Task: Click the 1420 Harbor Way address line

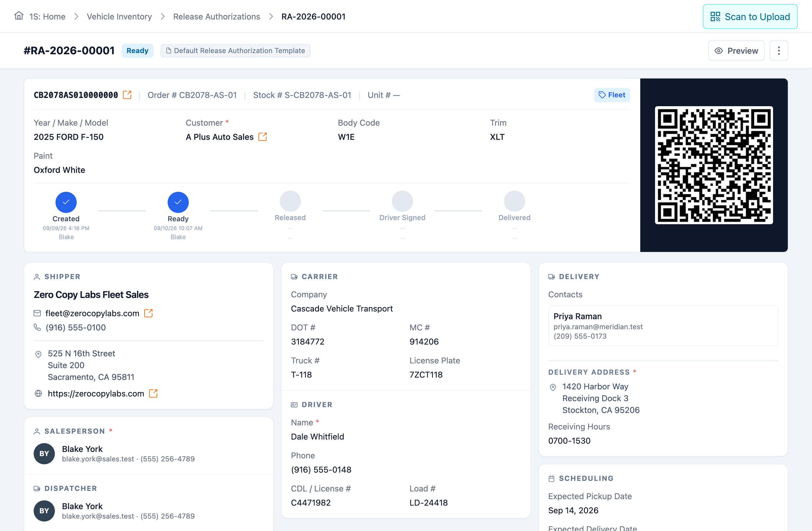Action: coord(595,386)
